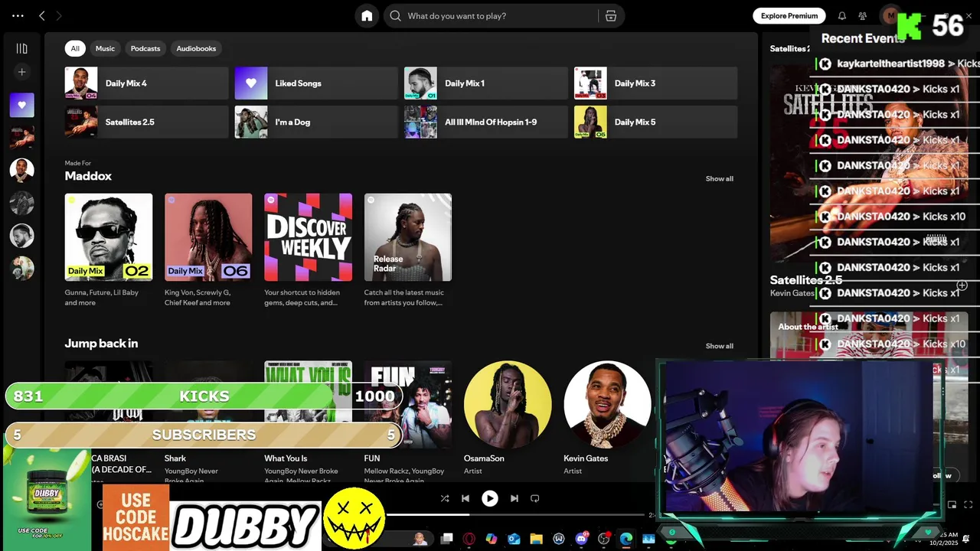
Task: Skip to previous track
Action: pos(465,498)
